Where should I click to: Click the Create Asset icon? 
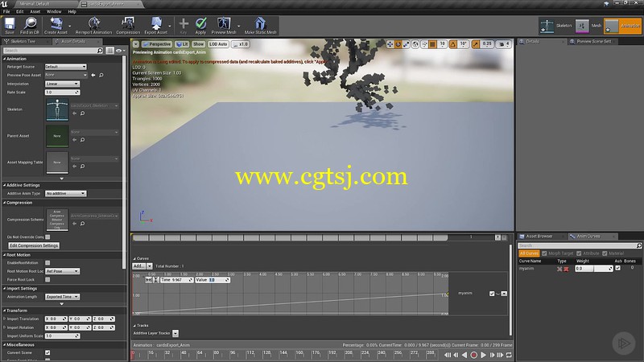pyautogui.click(x=56, y=26)
